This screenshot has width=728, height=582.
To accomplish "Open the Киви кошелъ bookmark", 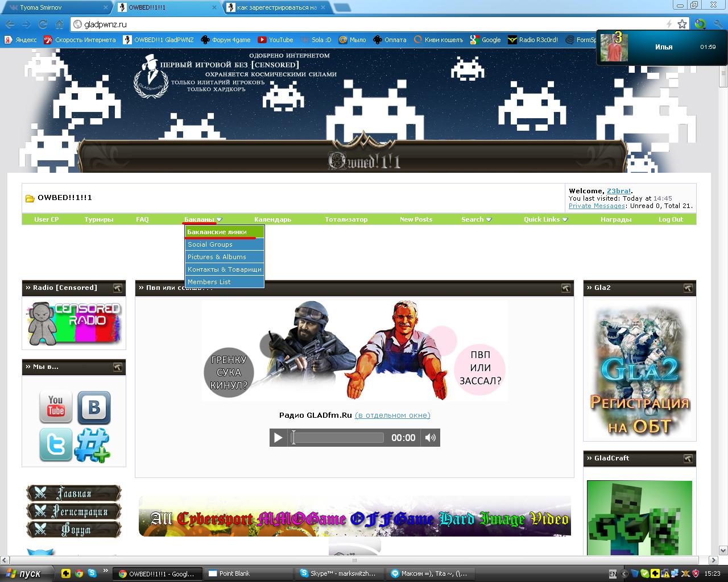I will (439, 40).
